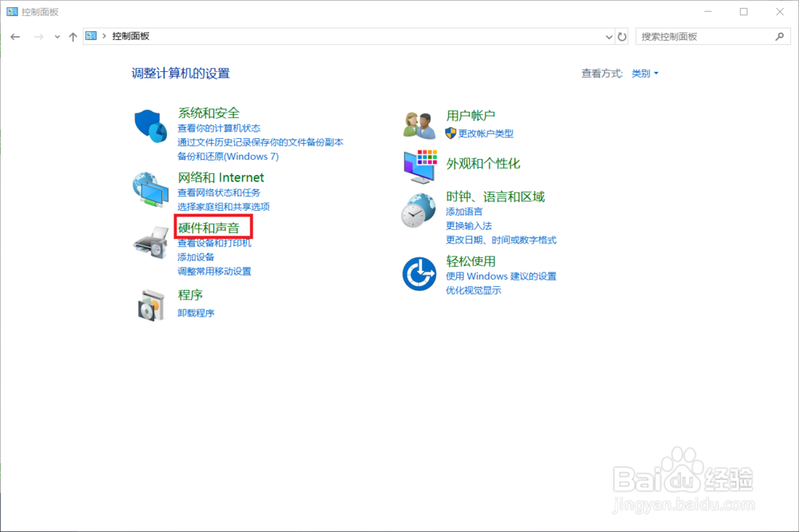Image resolution: width=799 pixels, height=532 pixels.
Task: Open the Network and Internet globe icon
Action: point(151,189)
